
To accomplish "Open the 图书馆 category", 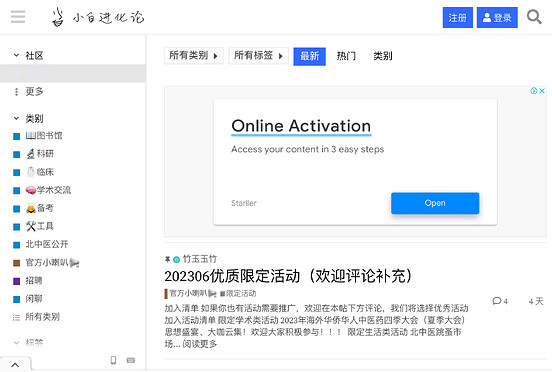I will [x=38, y=136].
